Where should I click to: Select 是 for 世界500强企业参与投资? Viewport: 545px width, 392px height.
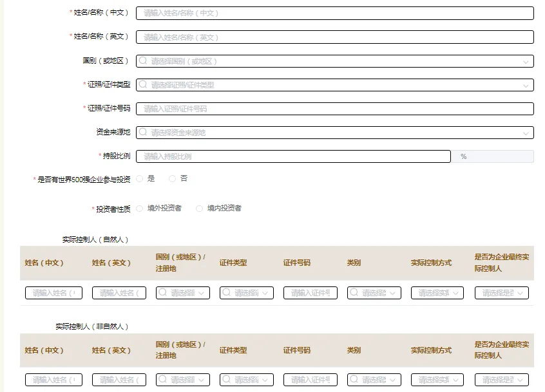[x=139, y=179]
